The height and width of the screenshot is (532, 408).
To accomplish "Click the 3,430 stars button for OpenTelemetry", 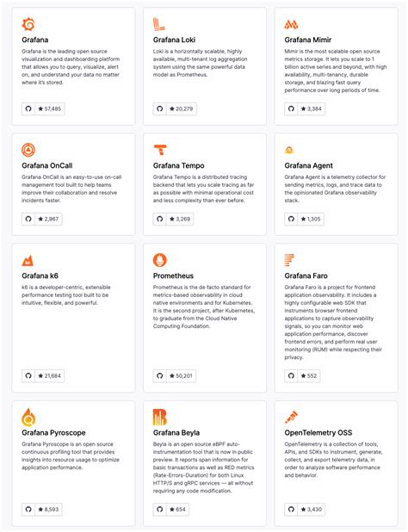I will click(x=312, y=510).
